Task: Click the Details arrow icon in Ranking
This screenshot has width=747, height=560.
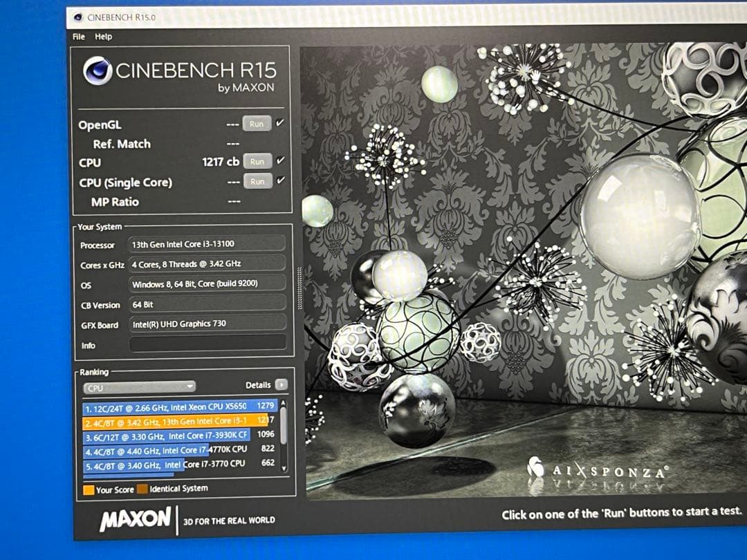Action: click(280, 385)
